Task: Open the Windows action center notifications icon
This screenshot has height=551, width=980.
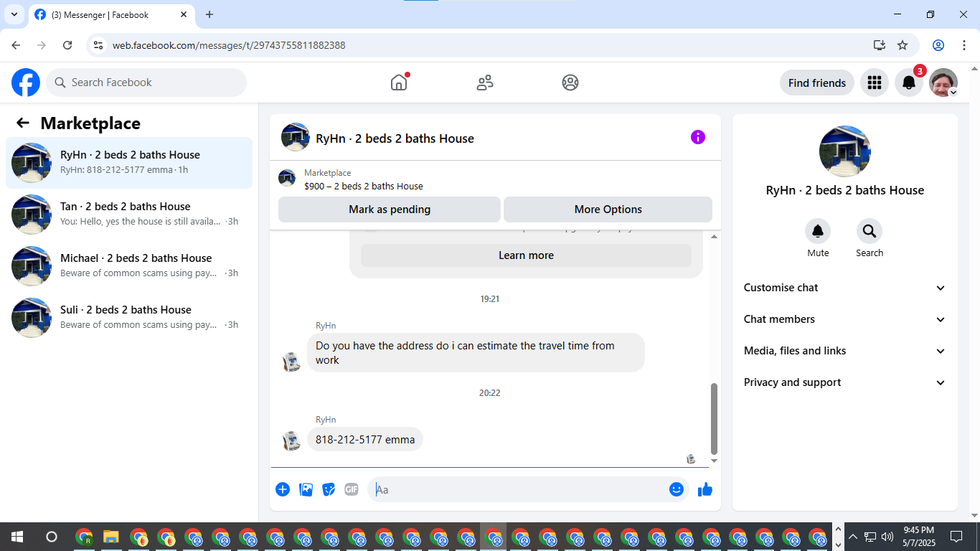Action: coord(956,537)
